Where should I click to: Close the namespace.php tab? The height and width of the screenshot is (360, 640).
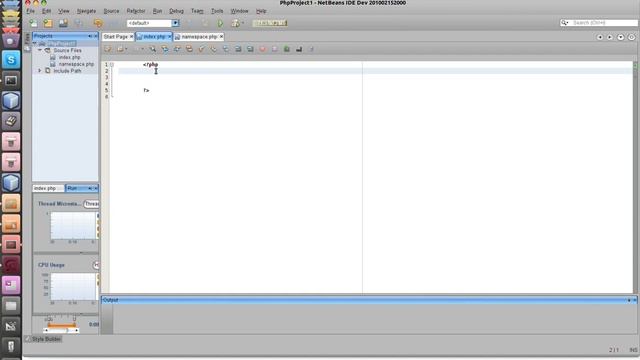coord(221,37)
